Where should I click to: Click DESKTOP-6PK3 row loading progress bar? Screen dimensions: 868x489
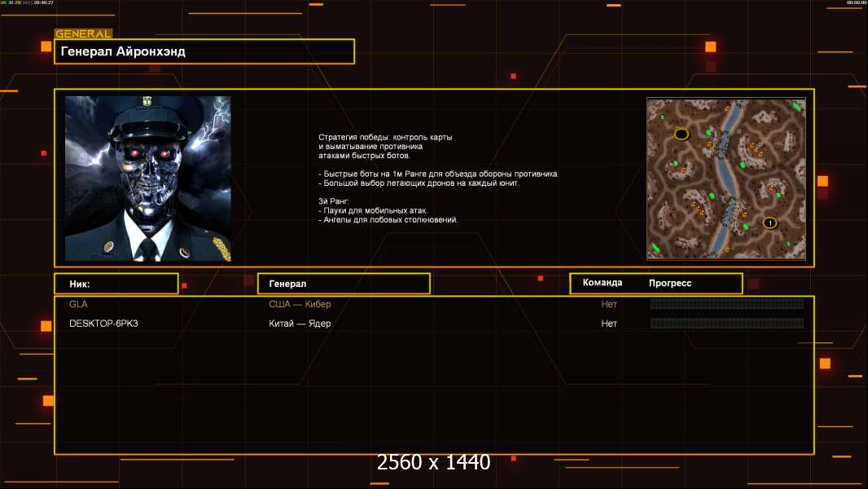[727, 323]
